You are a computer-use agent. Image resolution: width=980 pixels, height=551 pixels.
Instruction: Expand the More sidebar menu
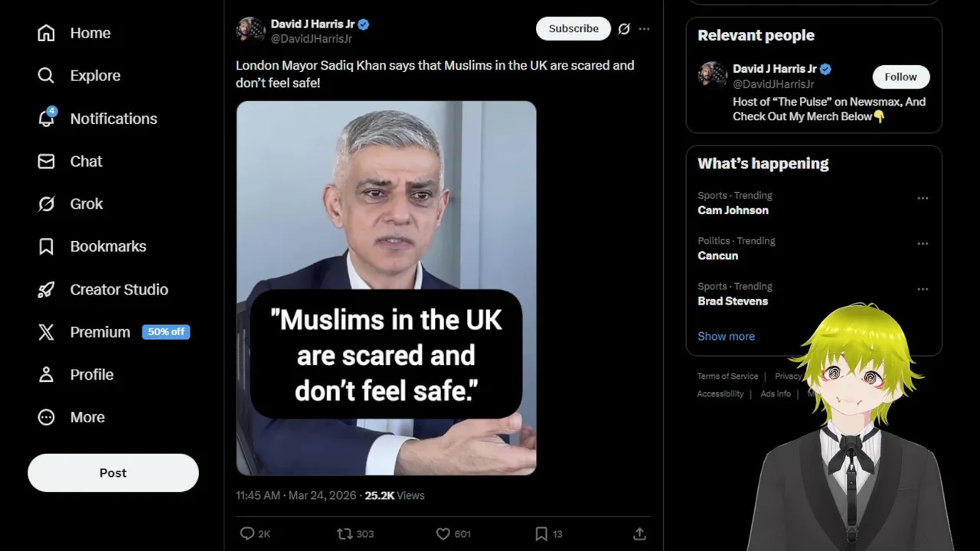[x=47, y=417]
